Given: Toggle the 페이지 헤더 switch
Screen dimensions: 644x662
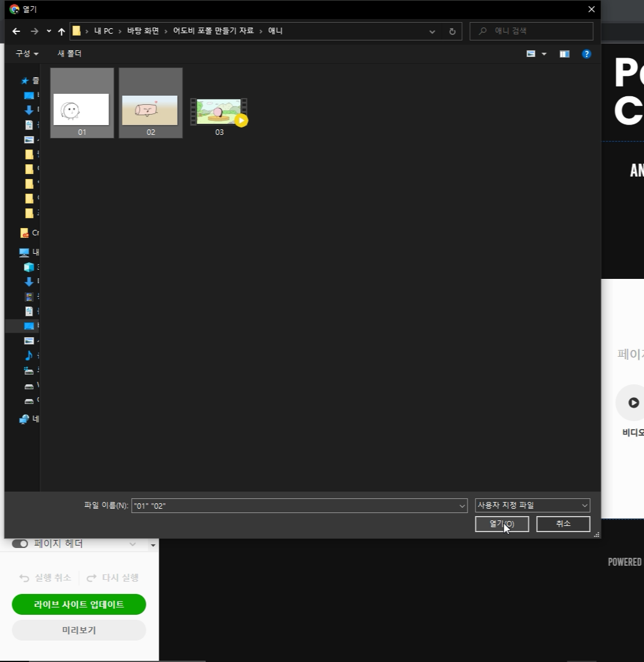Looking at the screenshot, I should point(20,544).
